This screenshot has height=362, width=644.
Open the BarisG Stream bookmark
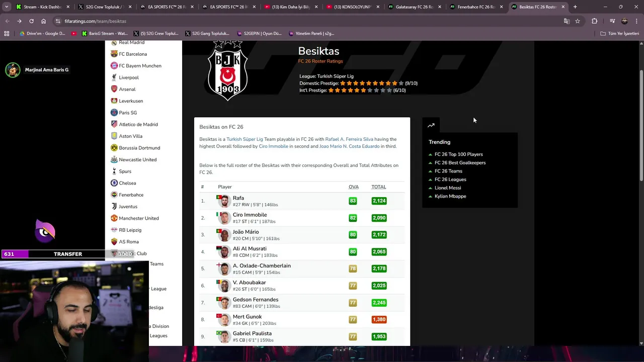104,34
